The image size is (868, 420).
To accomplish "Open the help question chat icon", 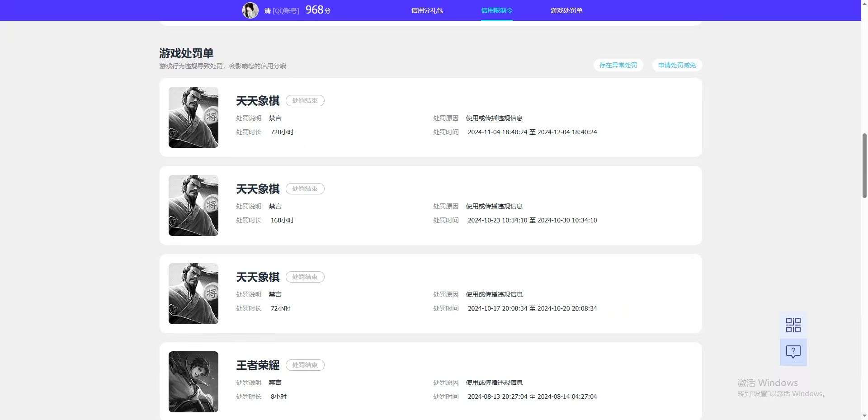I will coord(793,352).
